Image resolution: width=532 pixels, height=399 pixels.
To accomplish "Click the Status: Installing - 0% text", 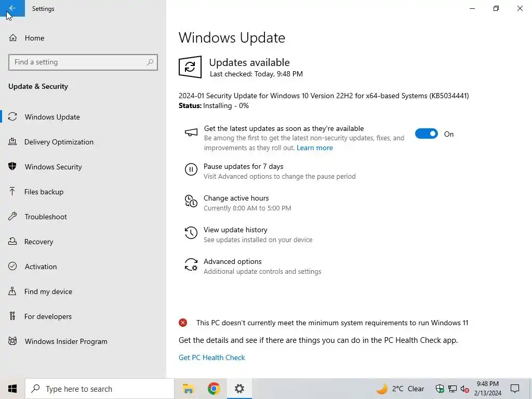I will coord(214,105).
